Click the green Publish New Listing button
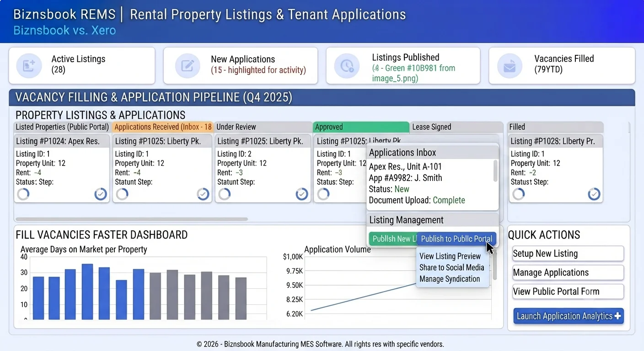The width and height of the screenshot is (644, 351). tap(393, 239)
